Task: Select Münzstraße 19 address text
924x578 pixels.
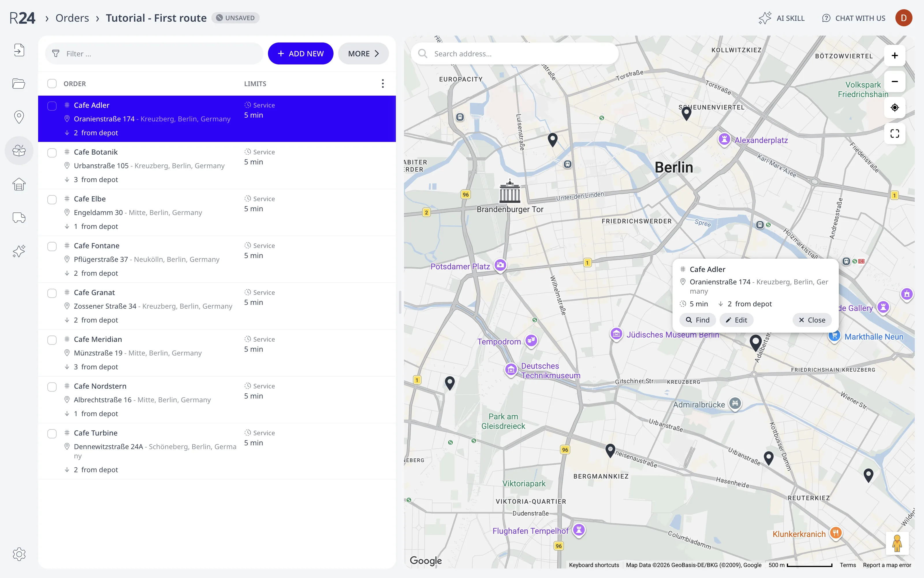Action: pyautogui.click(x=98, y=353)
